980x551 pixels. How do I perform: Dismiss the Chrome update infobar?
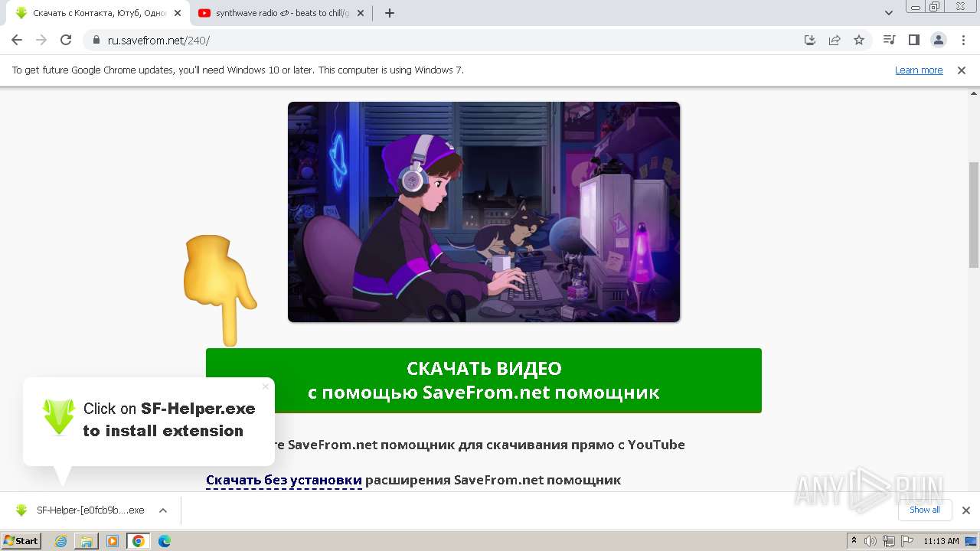[962, 70]
